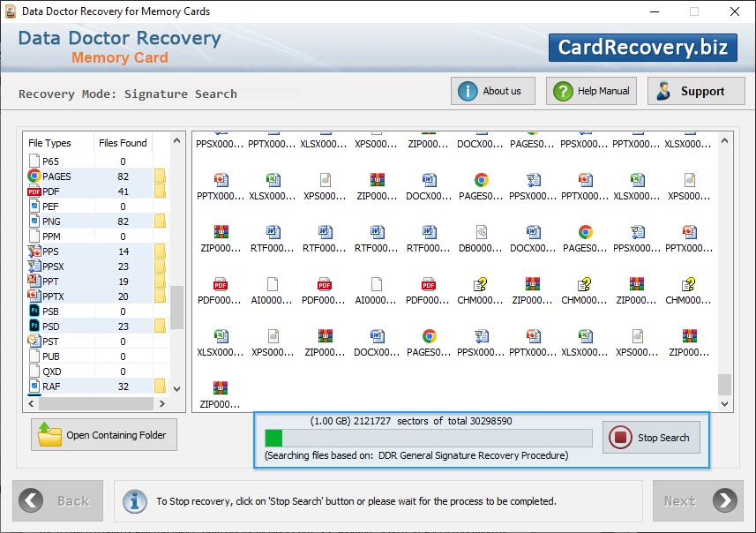The width and height of the screenshot is (756, 533).
Task: Proceed with the Next button
Action: coord(698,500)
